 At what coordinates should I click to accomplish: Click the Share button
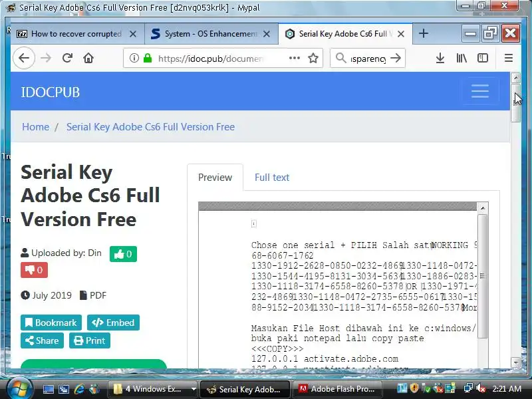pos(42,340)
